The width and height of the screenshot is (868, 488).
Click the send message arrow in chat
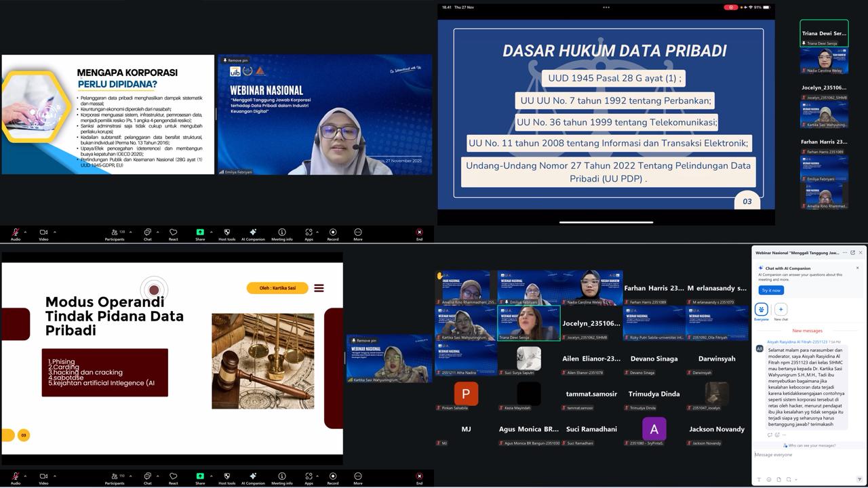pos(861,479)
